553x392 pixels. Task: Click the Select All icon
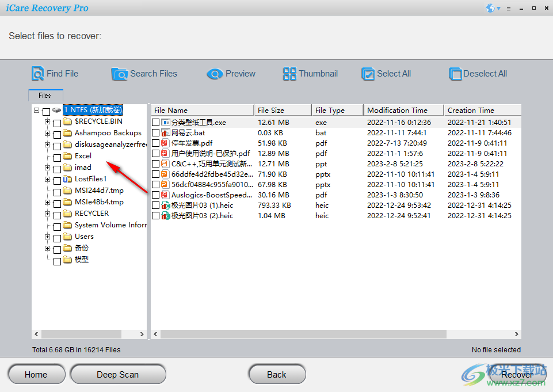pyautogui.click(x=367, y=74)
